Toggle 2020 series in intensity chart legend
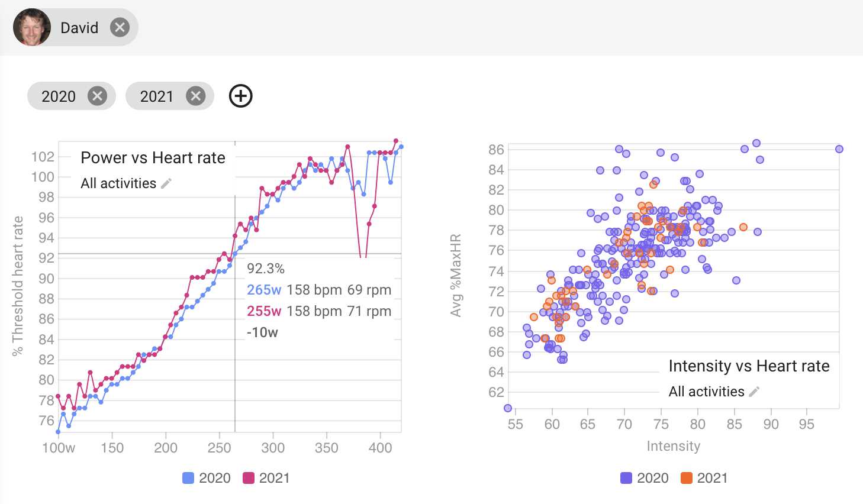The height and width of the screenshot is (504, 863). tap(645, 478)
